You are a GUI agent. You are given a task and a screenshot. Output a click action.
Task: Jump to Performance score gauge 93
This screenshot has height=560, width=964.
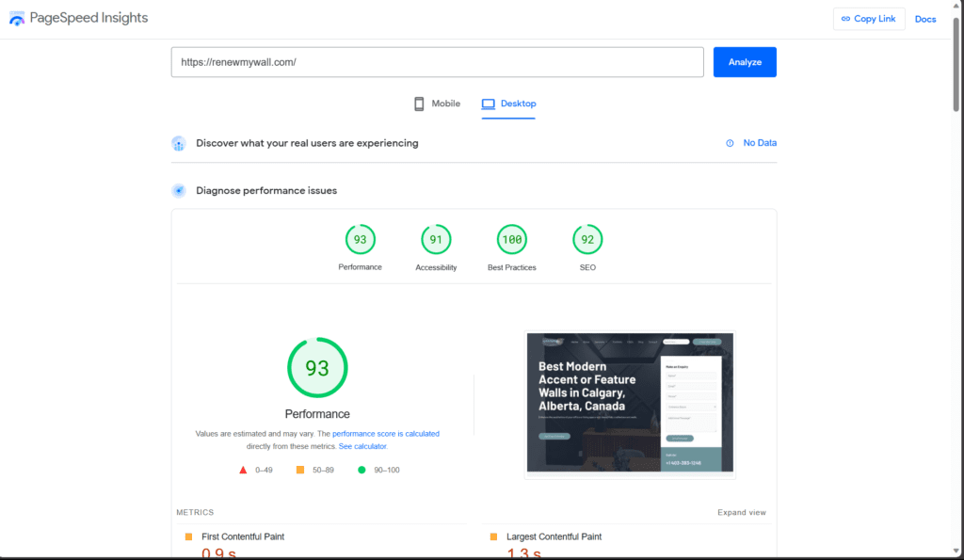click(360, 240)
